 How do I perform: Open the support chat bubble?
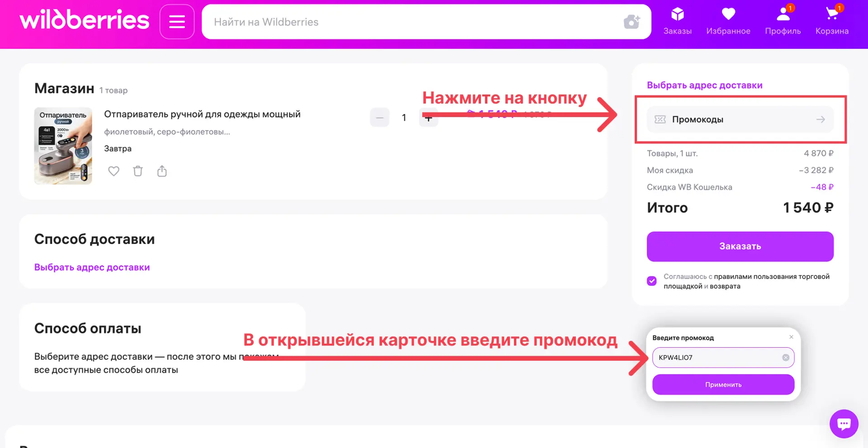pyautogui.click(x=844, y=424)
